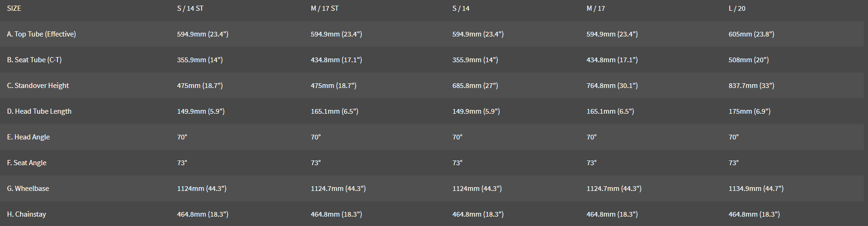Click the SIZE header label

pos(14,8)
